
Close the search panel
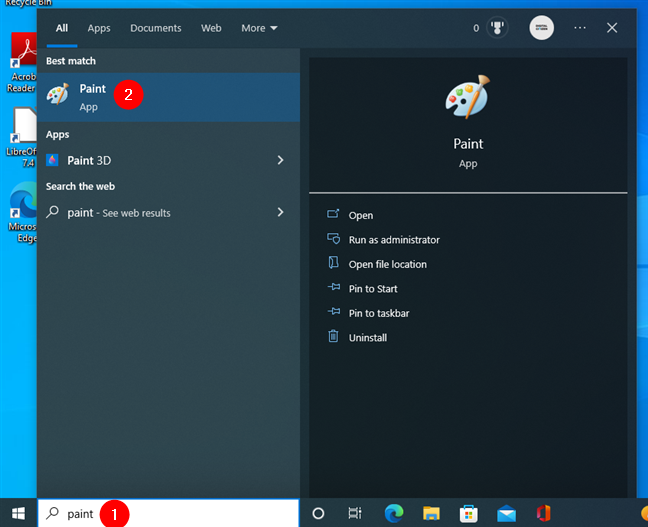point(612,28)
